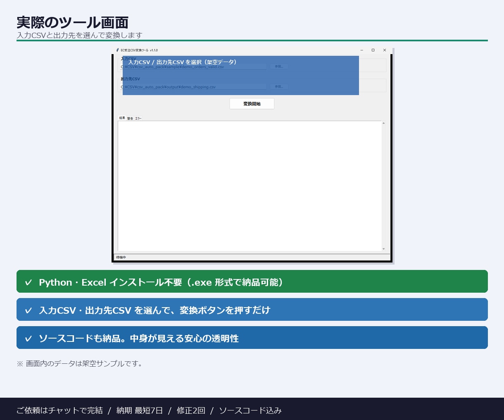Screen dimensions: 504x420
Task: Click the 待機中 status bar text
Action: point(121,258)
